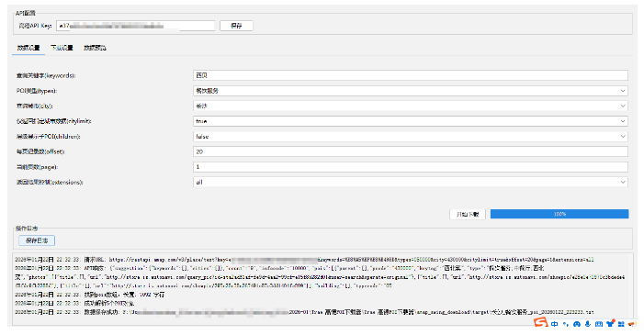Open the four-square toolbox icon in IME bar
This screenshot has height=335, width=644.
click(621, 324)
